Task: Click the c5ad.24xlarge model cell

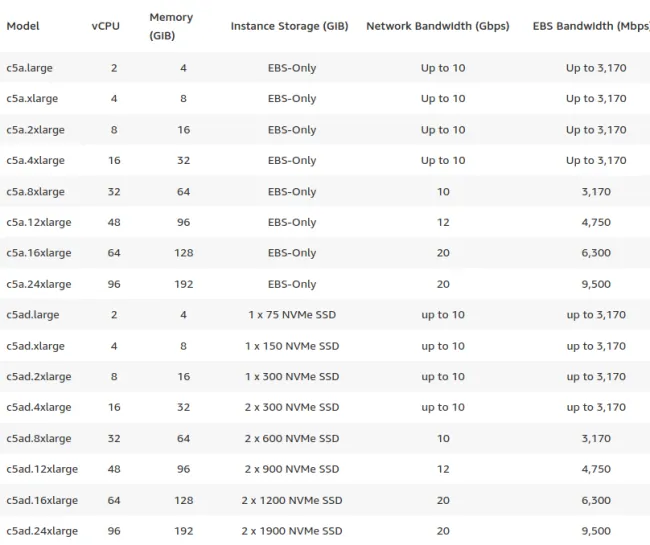Action: pyautogui.click(x=42, y=531)
